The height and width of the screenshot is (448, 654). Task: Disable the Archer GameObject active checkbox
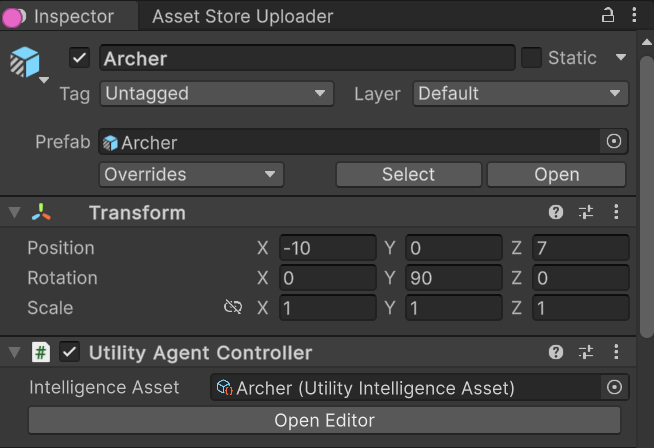[x=79, y=58]
